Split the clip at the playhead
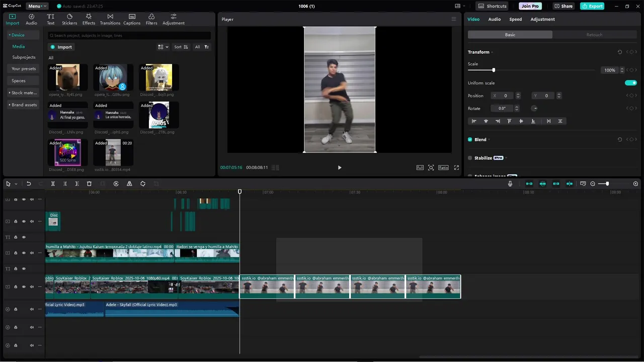The height and width of the screenshot is (362, 644). point(53,184)
